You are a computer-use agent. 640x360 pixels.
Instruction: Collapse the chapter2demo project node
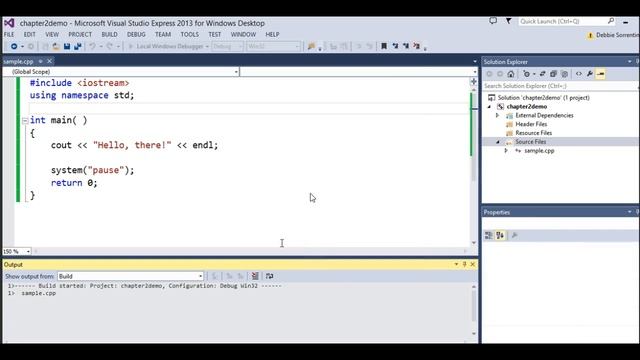489,107
